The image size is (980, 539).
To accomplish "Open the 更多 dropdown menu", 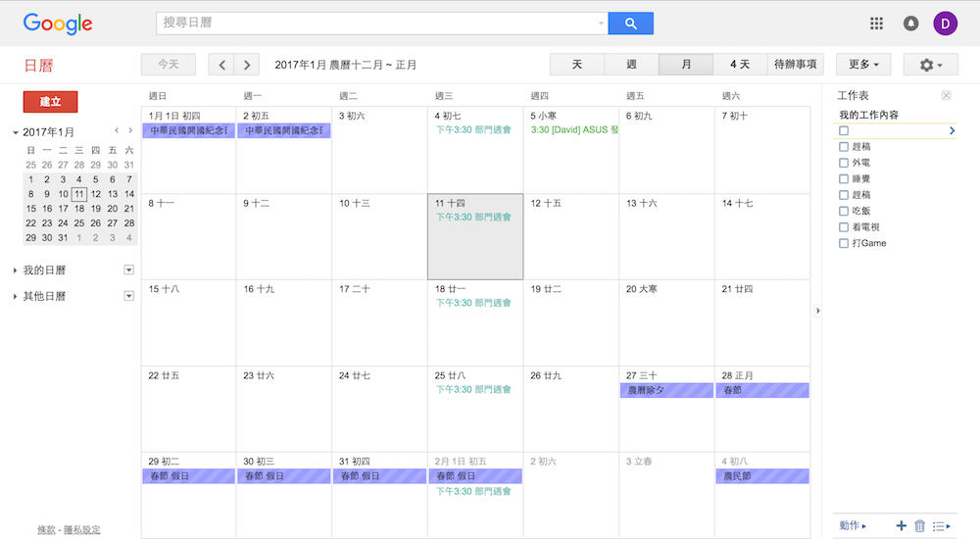I will [x=862, y=65].
